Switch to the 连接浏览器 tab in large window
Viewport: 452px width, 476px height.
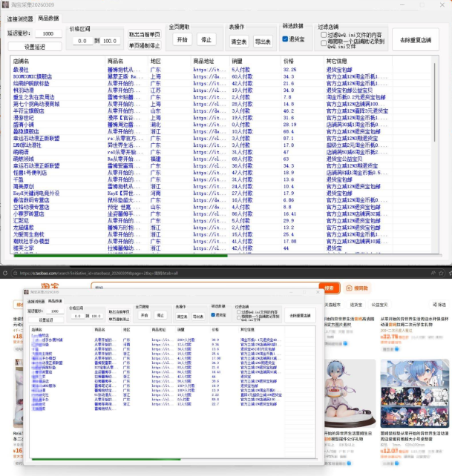(x=20, y=19)
